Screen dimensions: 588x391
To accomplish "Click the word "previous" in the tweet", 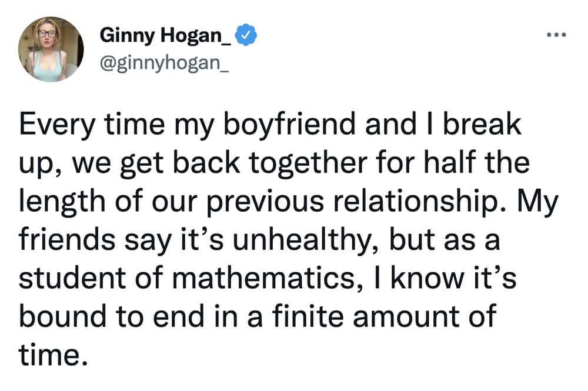I will (265, 202).
